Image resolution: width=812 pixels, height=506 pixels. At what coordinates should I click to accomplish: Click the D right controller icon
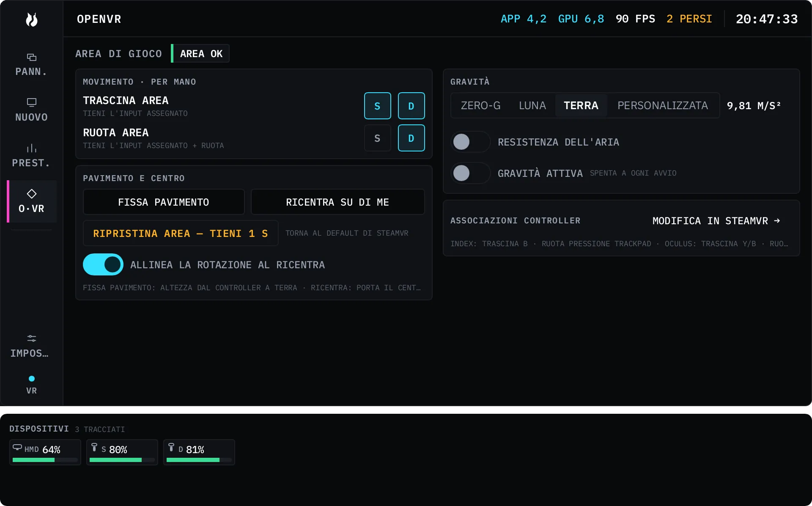tap(171, 447)
